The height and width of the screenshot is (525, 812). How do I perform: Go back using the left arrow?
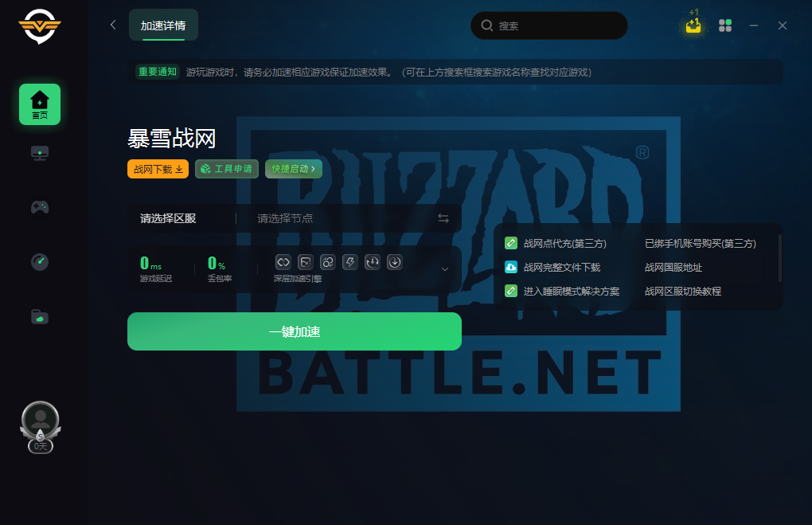click(113, 25)
